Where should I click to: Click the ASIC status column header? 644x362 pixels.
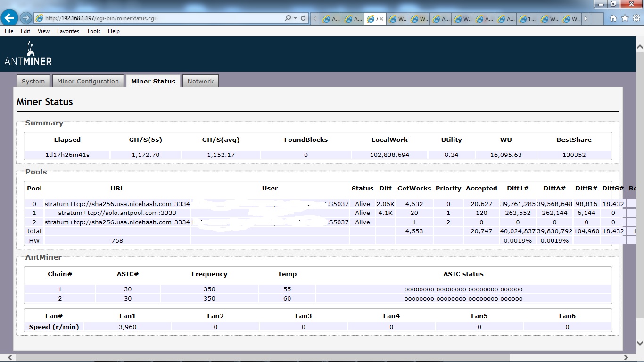tap(463, 274)
